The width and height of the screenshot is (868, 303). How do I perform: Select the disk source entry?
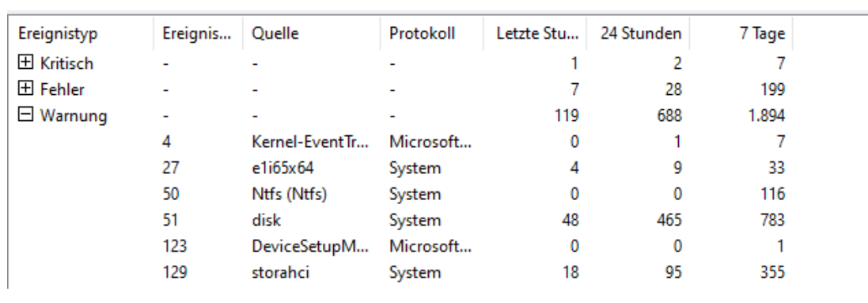click(267, 220)
